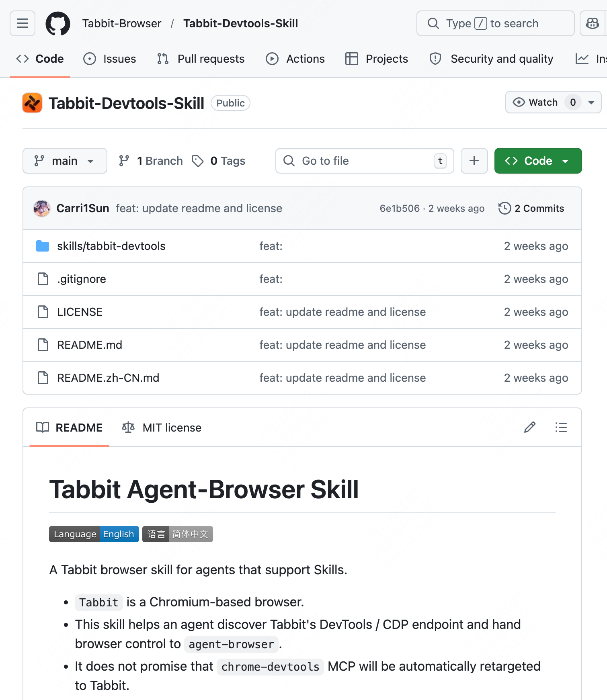Expand the green Code dropdown button
The image size is (607, 700).
click(538, 161)
